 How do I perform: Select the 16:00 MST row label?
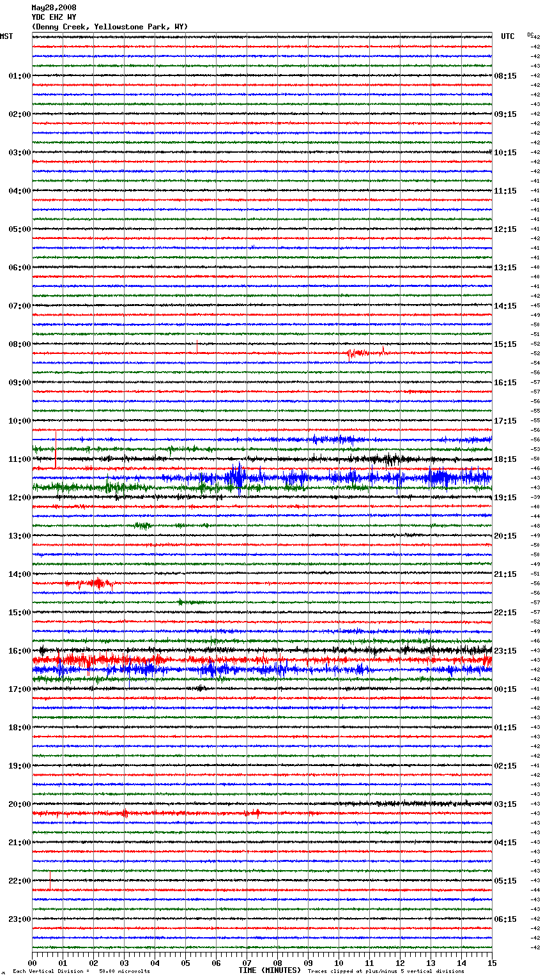click(x=20, y=651)
